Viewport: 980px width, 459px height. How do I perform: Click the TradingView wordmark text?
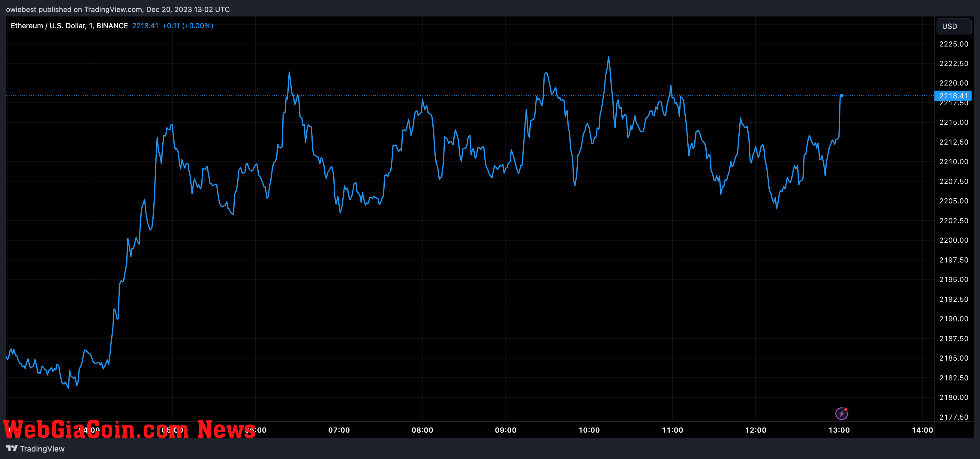point(42,449)
